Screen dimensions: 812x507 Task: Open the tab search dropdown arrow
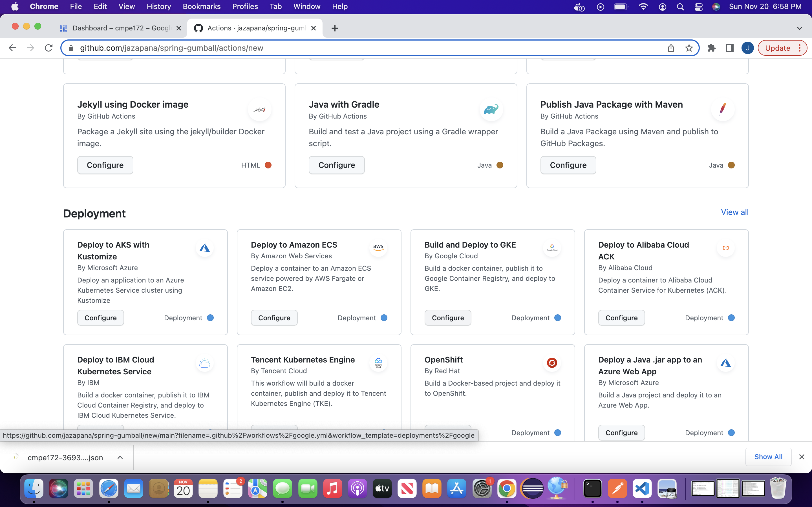[x=799, y=28]
